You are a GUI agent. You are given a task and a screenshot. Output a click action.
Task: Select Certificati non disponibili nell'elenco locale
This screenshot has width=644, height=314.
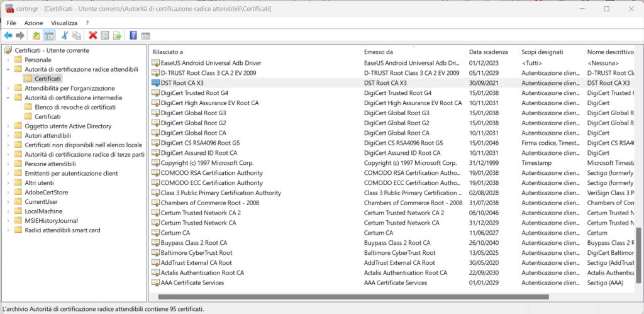click(84, 145)
